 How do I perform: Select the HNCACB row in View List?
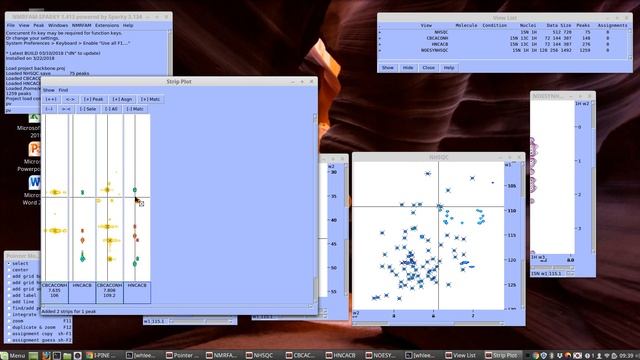coord(503,44)
